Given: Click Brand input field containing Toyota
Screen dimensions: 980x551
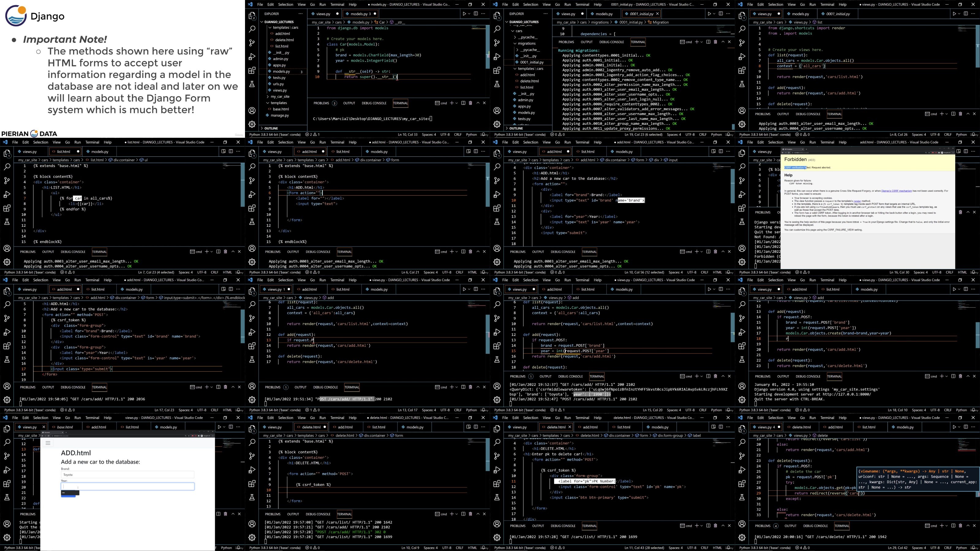Looking at the screenshot, I should point(127,474).
